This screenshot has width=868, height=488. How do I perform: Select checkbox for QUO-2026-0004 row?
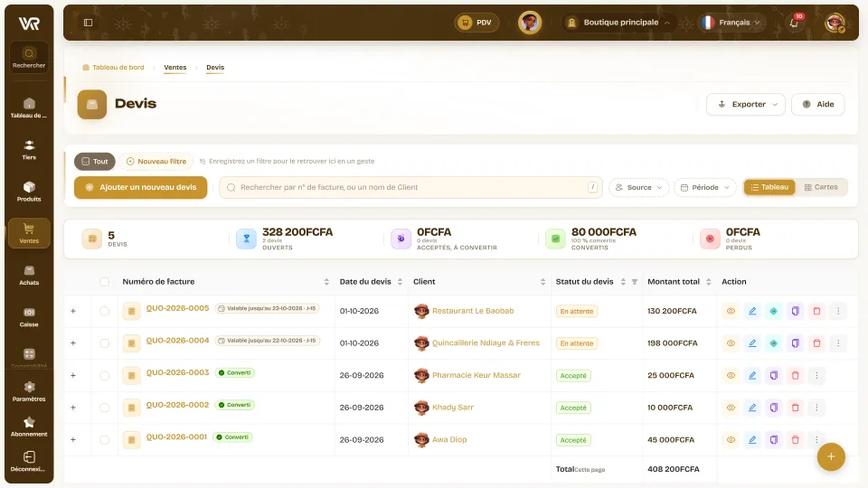[105, 343]
